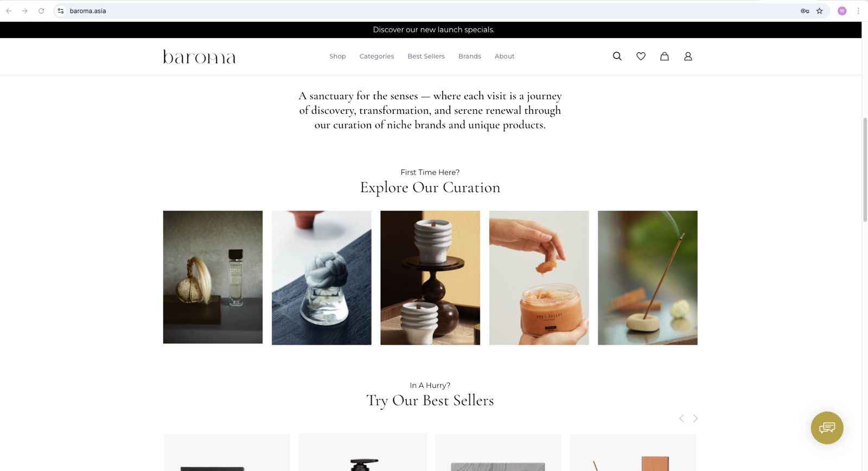Visit the About page link
Viewport: 868px width, 471px height.
505,56
